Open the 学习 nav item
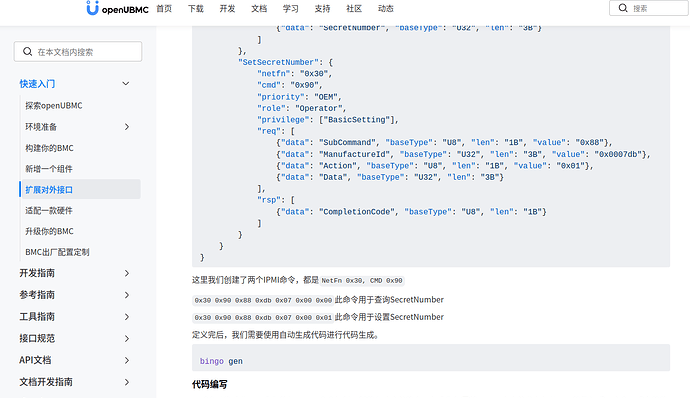690x398 pixels. point(291,8)
